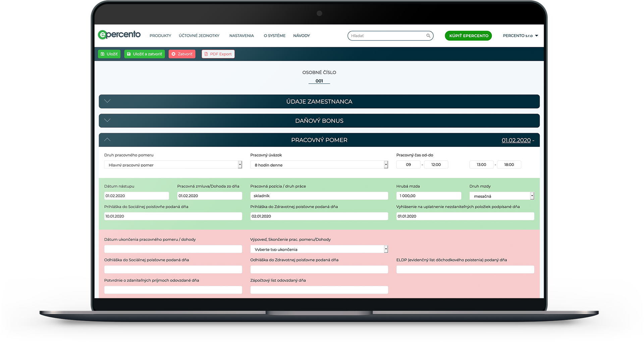Open Vyberte typ ukončenia dropdown

(x=319, y=249)
